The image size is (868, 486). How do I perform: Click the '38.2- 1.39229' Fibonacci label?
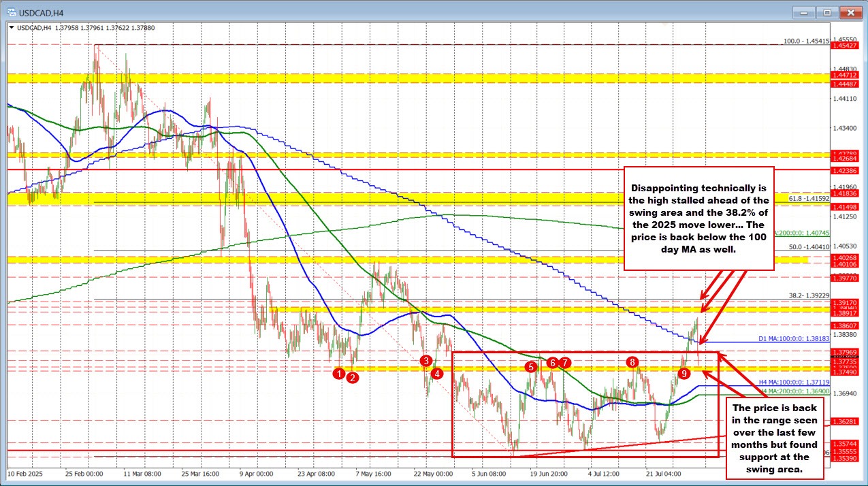808,296
